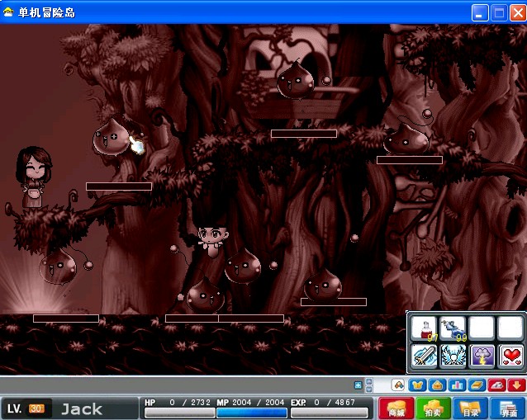Click the EXP progress bar
Viewport: 527px width, 420px height.
(330, 413)
